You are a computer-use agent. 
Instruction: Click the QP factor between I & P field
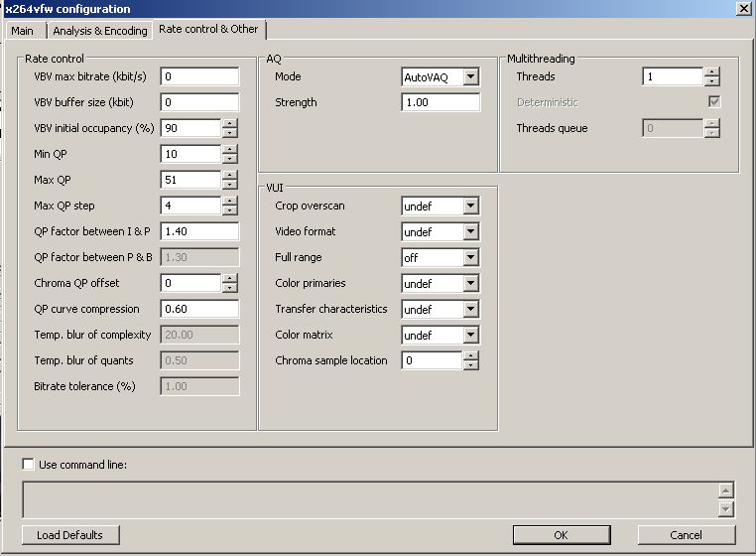pyautogui.click(x=199, y=231)
